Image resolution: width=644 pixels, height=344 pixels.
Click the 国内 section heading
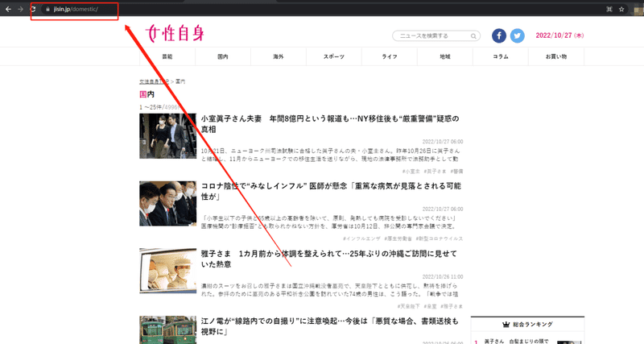pos(147,94)
